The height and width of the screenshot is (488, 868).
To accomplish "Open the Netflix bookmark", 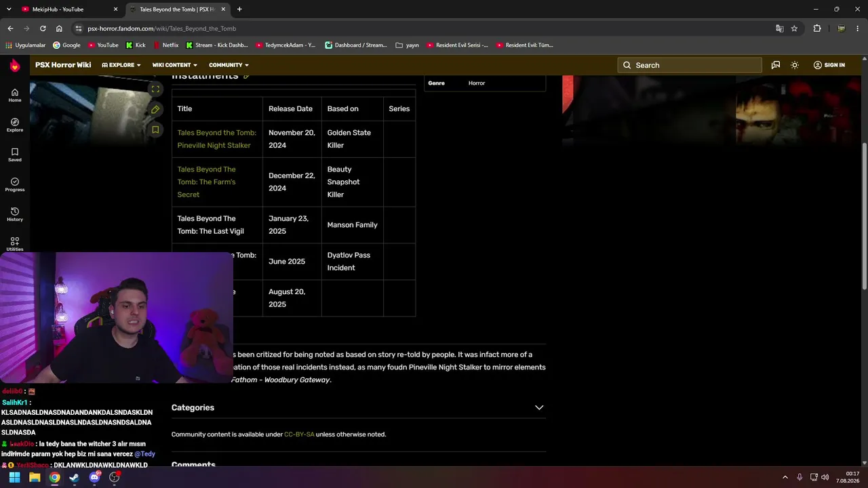I will pos(165,45).
